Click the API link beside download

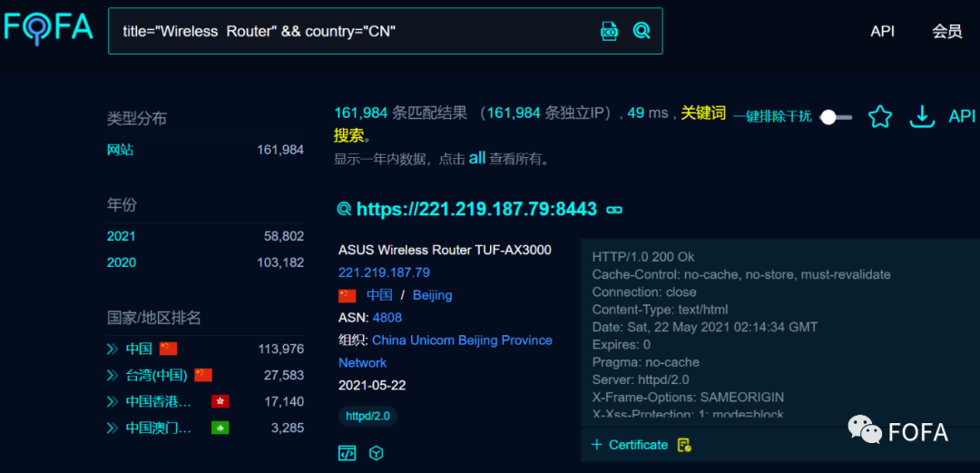coord(962,116)
